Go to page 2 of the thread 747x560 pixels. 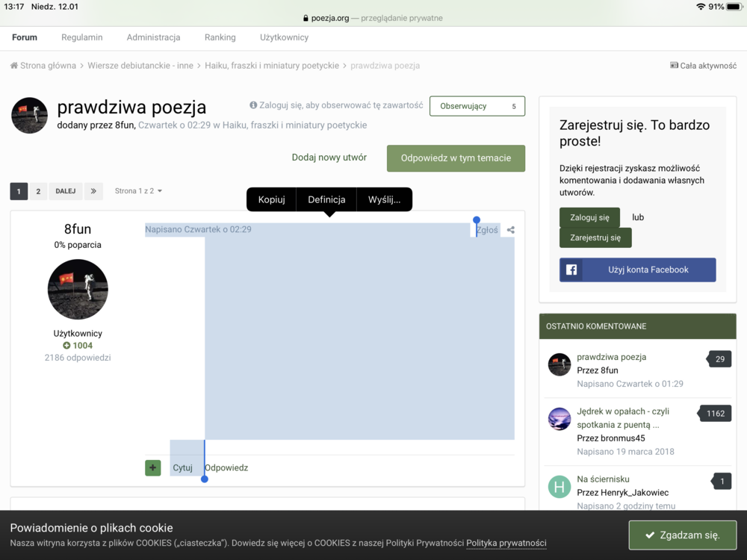(x=38, y=191)
